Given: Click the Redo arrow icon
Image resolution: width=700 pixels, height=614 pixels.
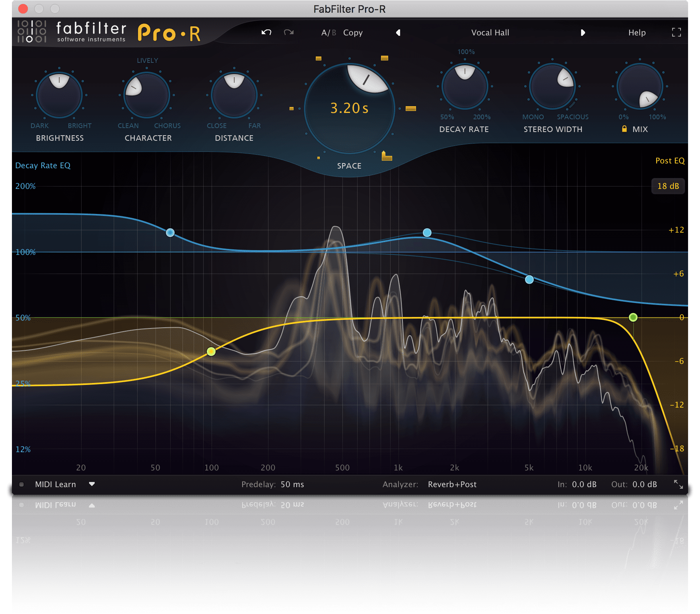Looking at the screenshot, I should point(289,32).
